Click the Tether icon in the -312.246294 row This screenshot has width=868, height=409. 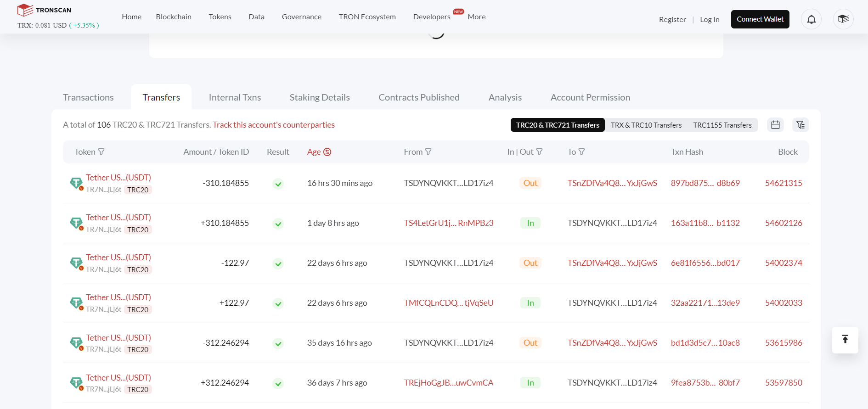(76, 343)
